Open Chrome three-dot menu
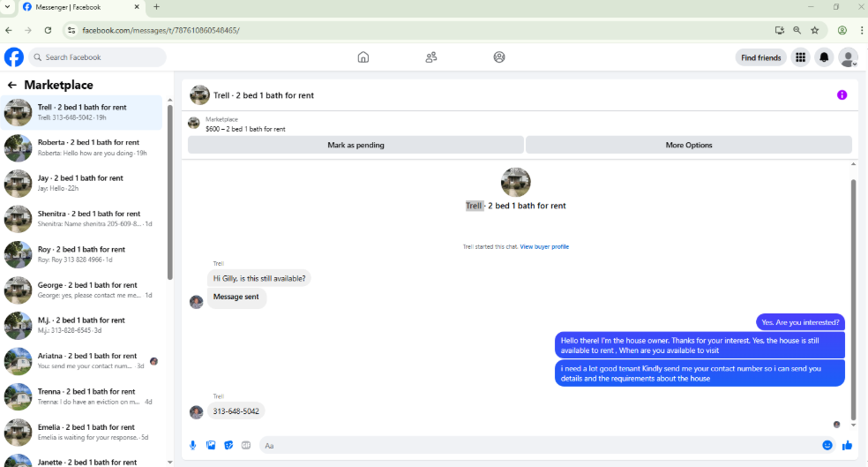 pyautogui.click(x=861, y=31)
